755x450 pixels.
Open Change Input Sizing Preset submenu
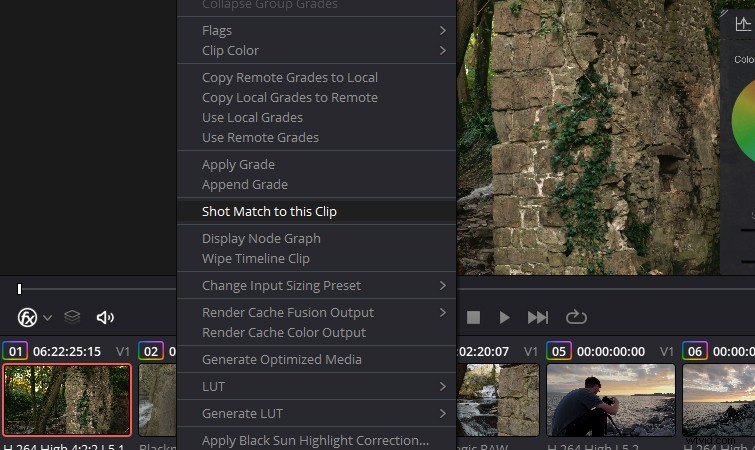pyautogui.click(x=316, y=286)
